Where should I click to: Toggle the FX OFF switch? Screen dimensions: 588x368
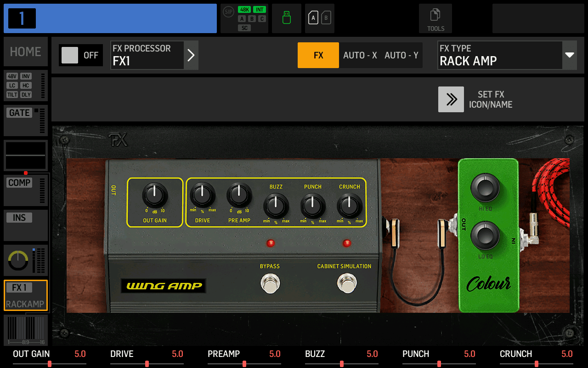(80, 55)
